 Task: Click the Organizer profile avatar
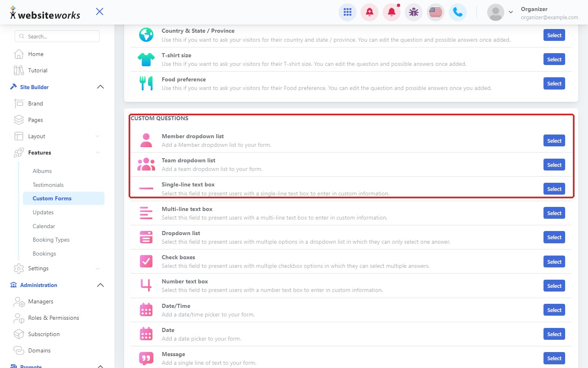[496, 12]
